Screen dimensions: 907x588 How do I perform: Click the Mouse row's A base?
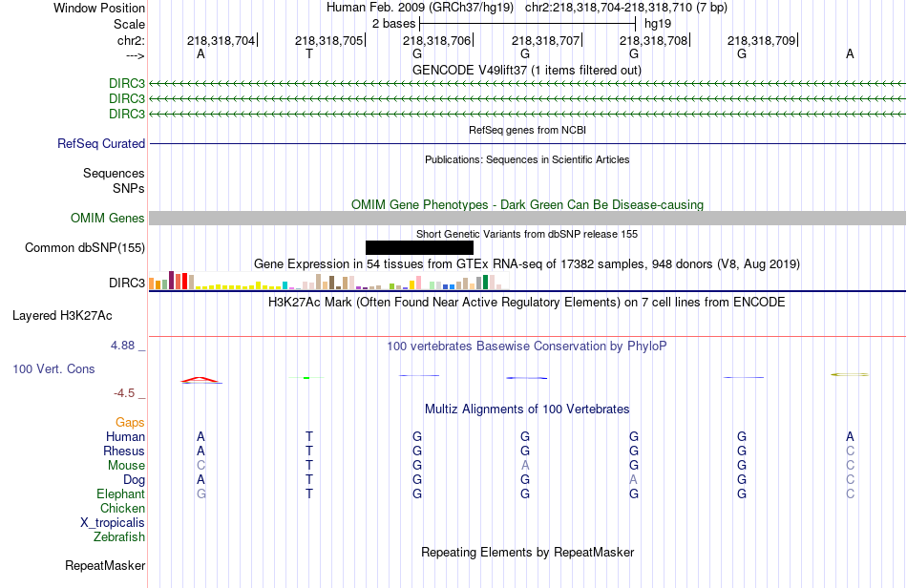[x=525, y=466]
